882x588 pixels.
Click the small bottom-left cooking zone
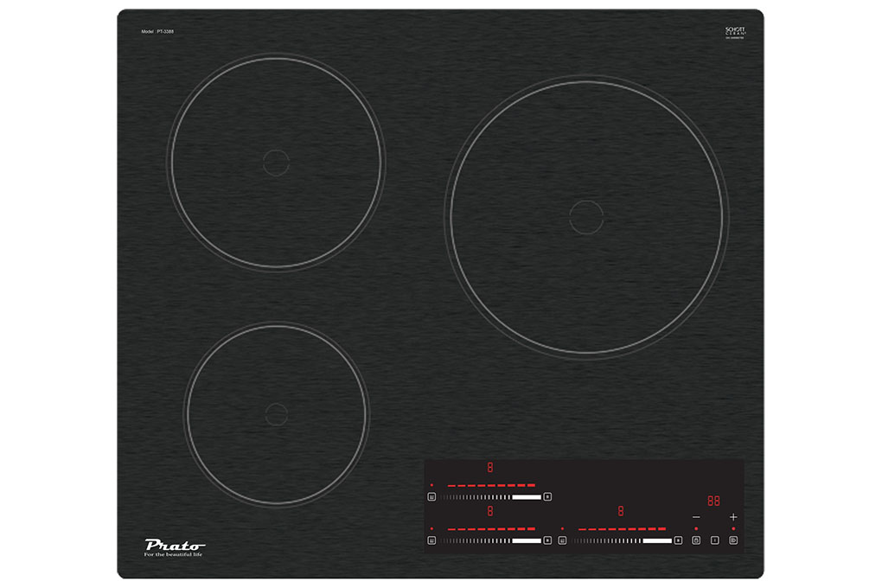click(276, 414)
